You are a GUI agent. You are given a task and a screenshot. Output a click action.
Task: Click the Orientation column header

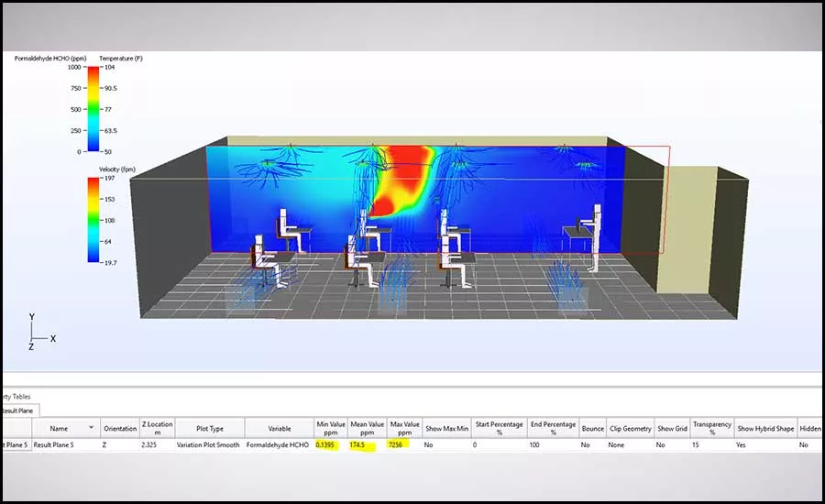pos(120,428)
